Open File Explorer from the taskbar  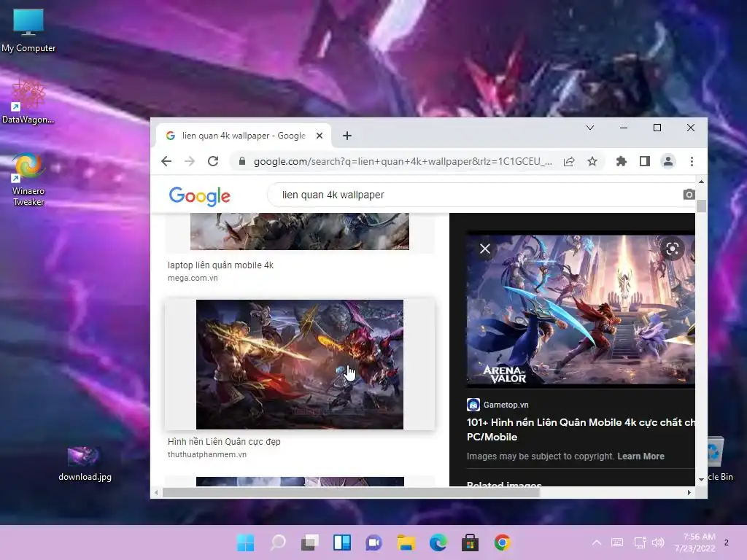coord(406,542)
